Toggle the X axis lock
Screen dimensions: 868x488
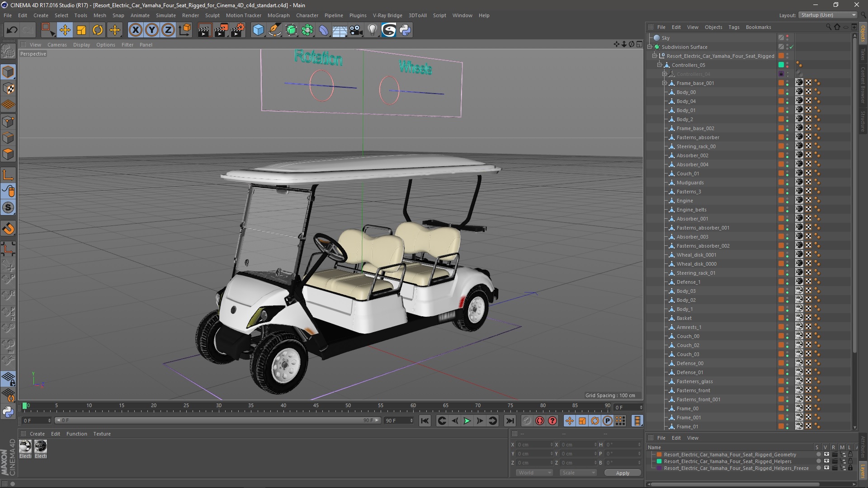[x=135, y=30]
